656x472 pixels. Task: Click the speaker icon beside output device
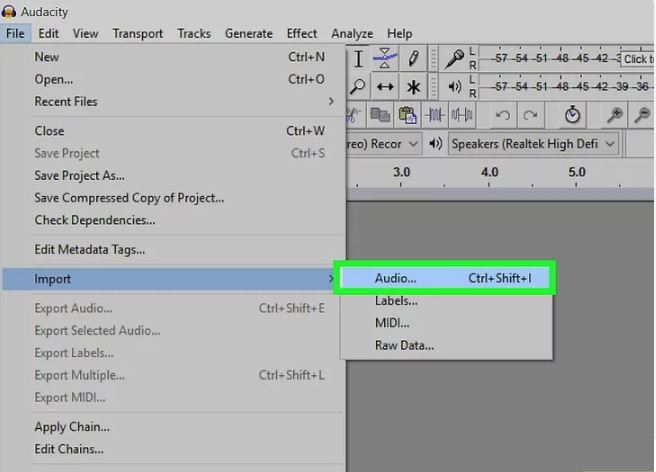coord(435,144)
